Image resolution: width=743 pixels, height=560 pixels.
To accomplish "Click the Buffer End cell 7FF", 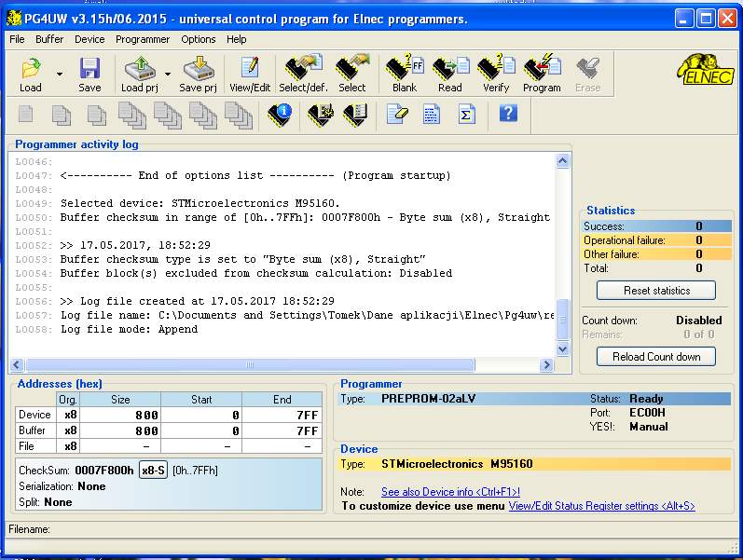I will click(x=282, y=430).
